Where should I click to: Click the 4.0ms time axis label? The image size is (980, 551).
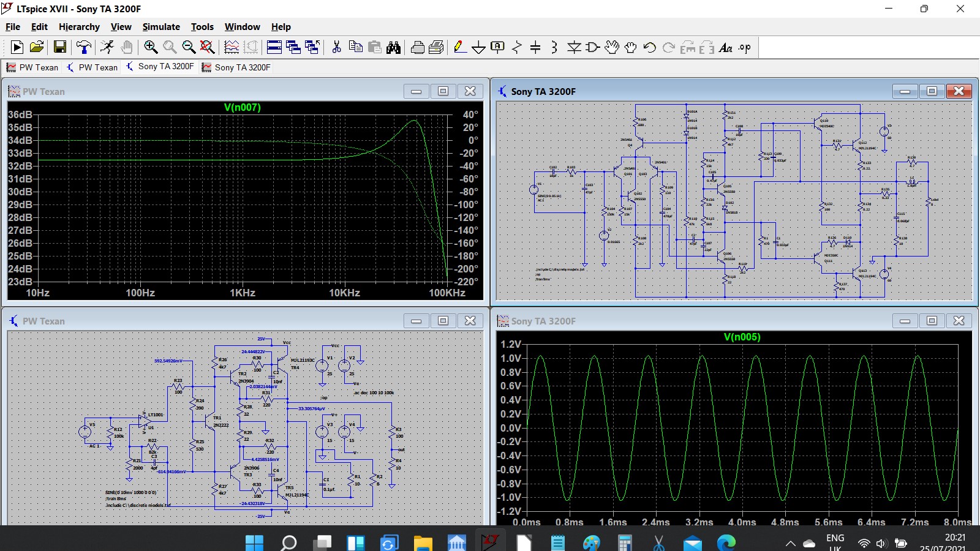pos(742,522)
